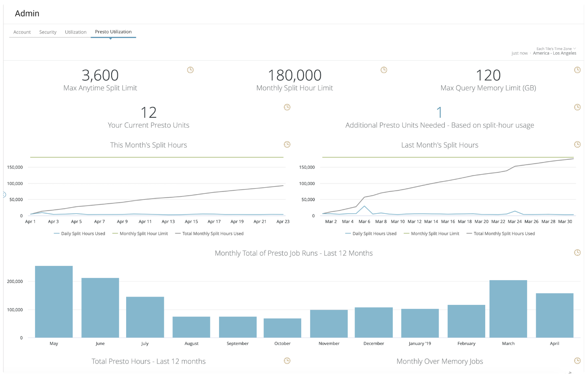Viewport: 588px width, 383px height.
Task: Toggle Daily Split Hours Used in This Month's legend
Action: click(80, 234)
